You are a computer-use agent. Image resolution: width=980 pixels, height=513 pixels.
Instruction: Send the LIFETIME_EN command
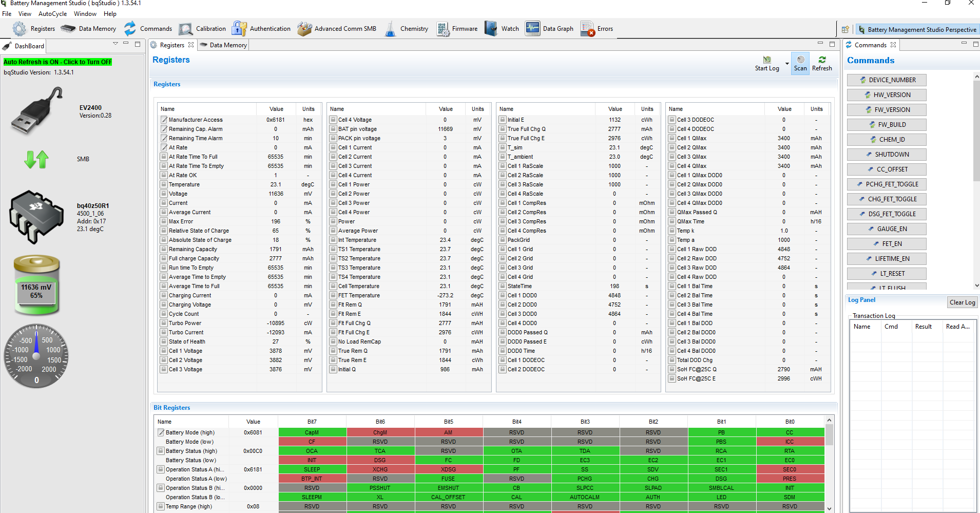click(887, 259)
